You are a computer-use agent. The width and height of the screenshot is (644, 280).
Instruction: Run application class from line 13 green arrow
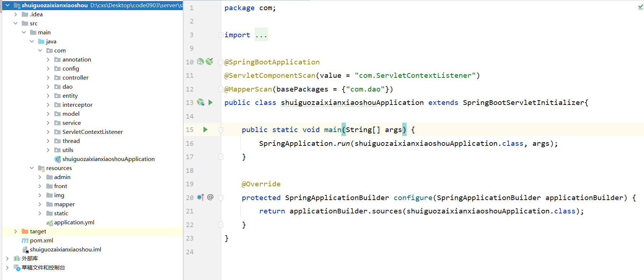tap(210, 102)
